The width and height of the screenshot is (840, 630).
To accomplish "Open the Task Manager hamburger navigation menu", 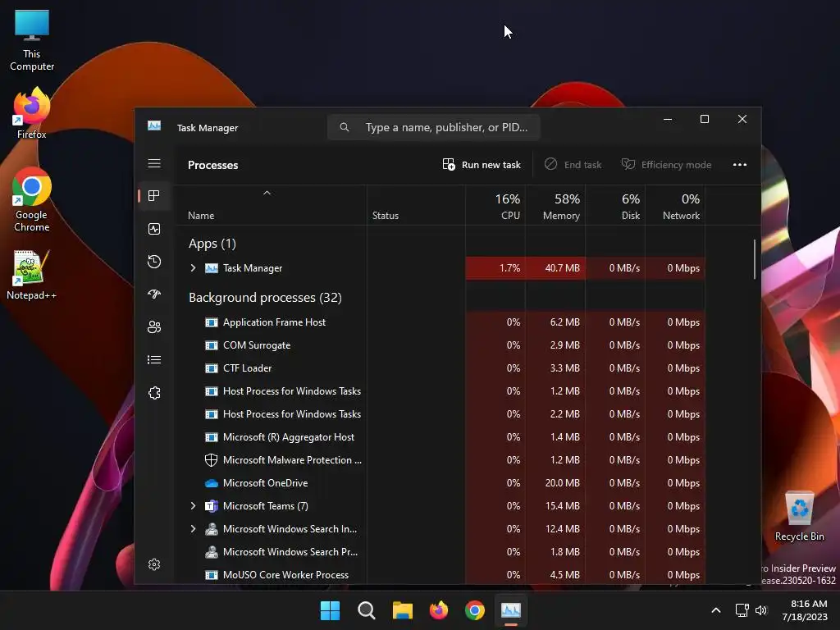I will click(x=154, y=163).
